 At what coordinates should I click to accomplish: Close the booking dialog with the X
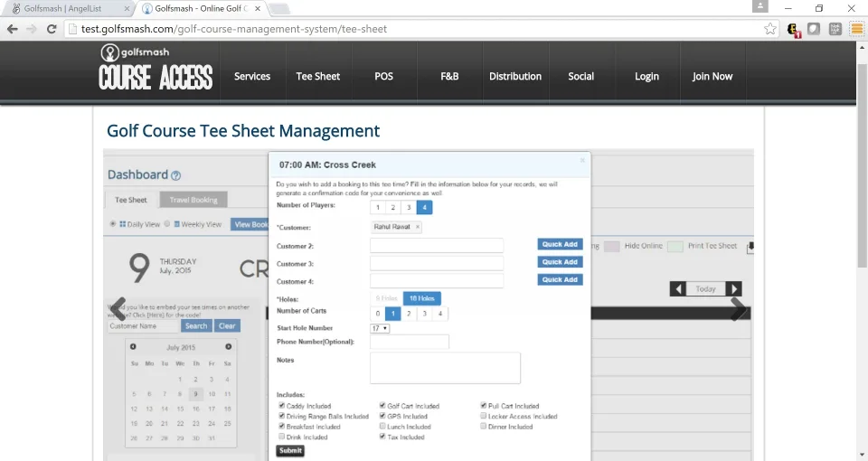[x=582, y=161]
